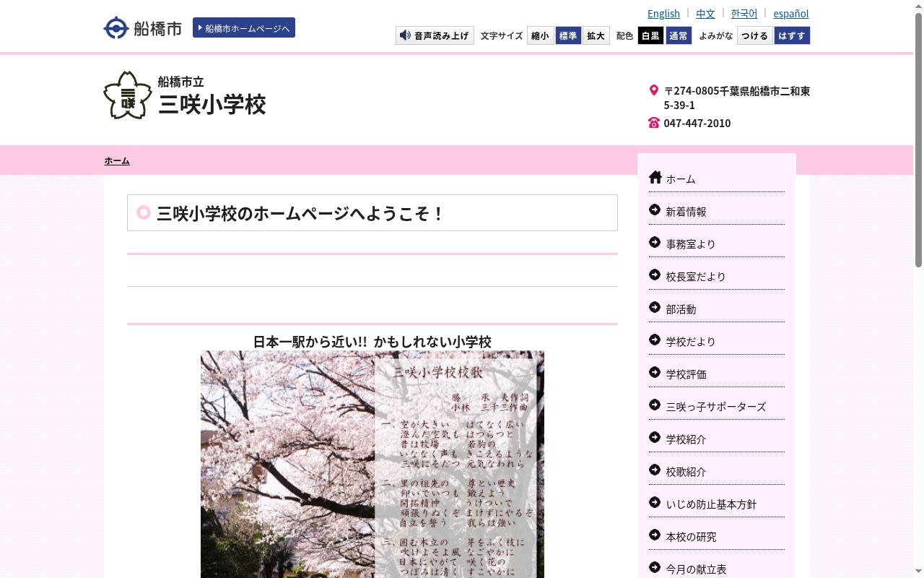The width and height of the screenshot is (924, 578).
Task: Click the arrow icon beside 校長室だより
Action: point(655,275)
